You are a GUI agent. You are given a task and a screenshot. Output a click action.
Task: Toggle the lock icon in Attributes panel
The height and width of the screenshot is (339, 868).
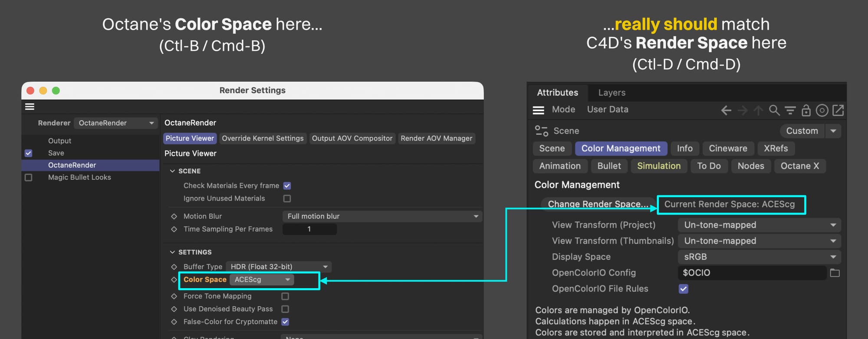[x=806, y=110]
